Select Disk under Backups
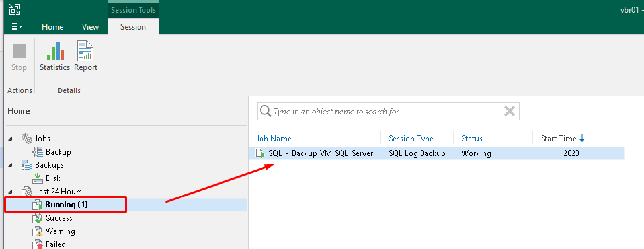 point(53,178)
